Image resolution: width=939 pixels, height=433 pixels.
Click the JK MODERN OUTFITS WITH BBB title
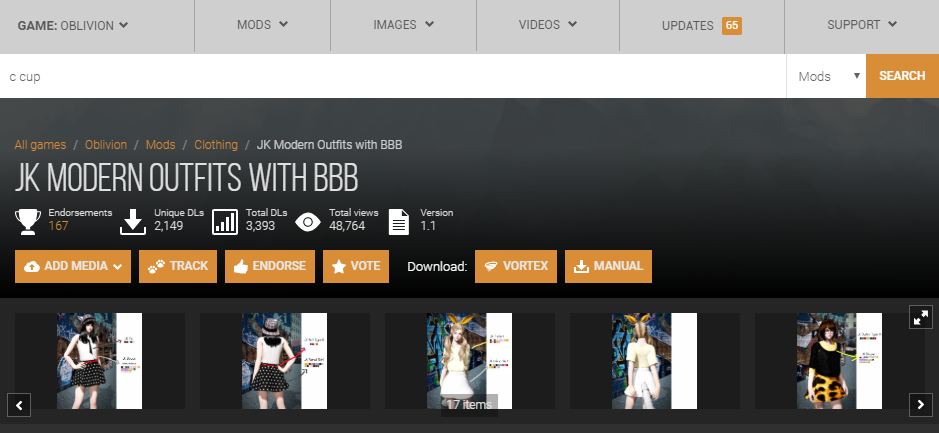coord(186,177)
